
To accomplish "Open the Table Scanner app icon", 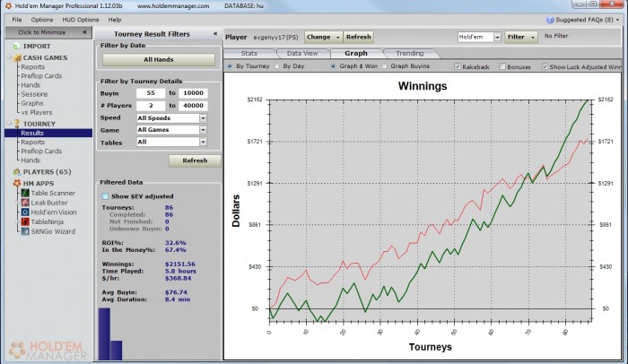I will pos(25,193).
